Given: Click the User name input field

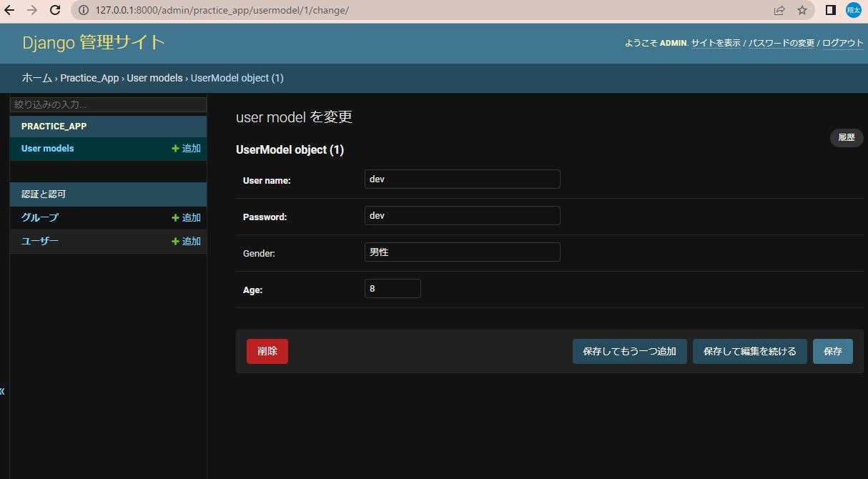Looking at the screenshot, I should [463, 179].
